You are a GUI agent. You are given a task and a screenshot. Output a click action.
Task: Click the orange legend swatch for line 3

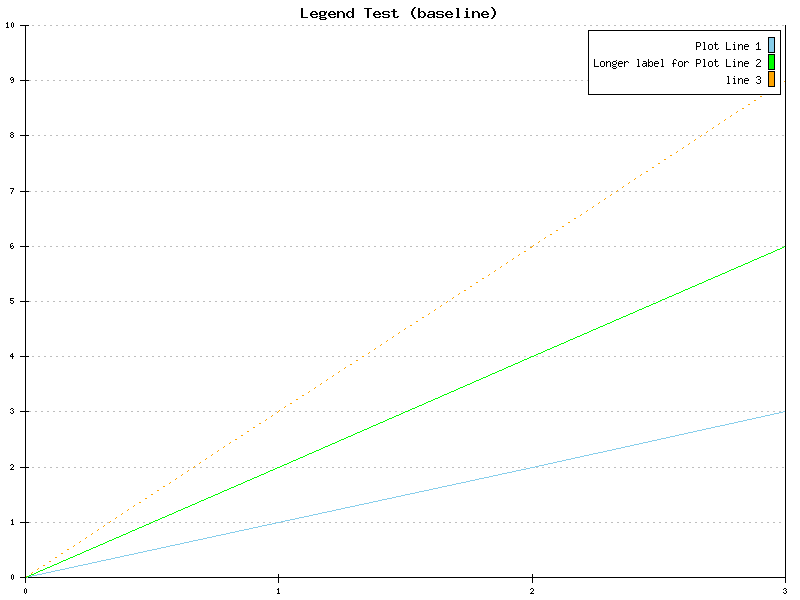pos(771,79)
